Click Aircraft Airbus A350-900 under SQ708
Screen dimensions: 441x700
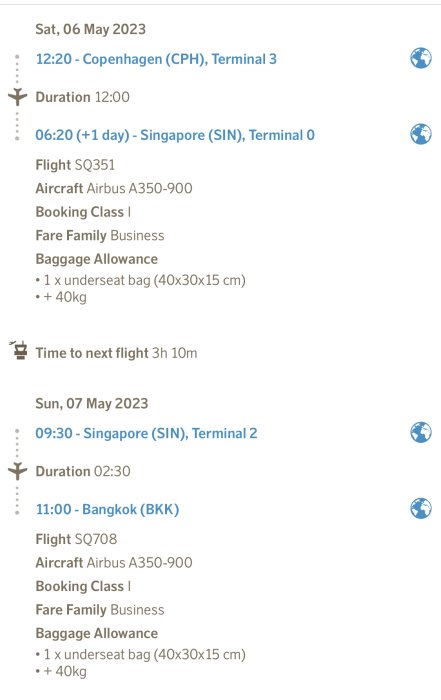[x=114, y=562]
